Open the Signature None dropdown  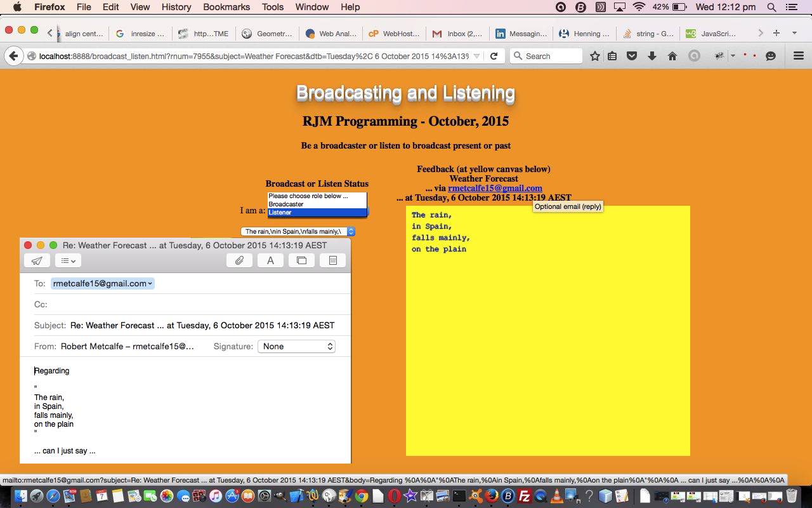[x=296, y=346]
